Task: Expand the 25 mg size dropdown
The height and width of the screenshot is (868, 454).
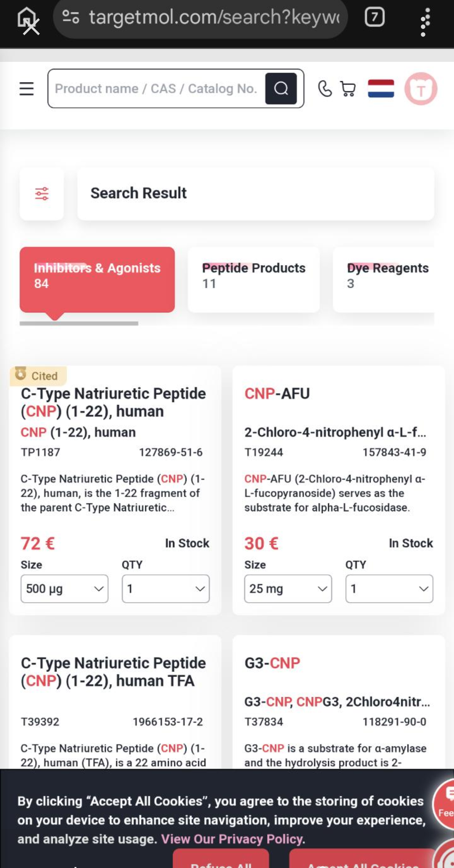Action: [288, 589]
